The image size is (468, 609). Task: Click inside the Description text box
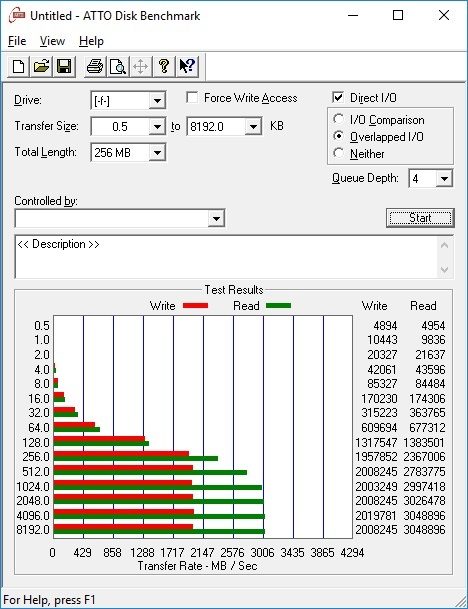(227, 257)
